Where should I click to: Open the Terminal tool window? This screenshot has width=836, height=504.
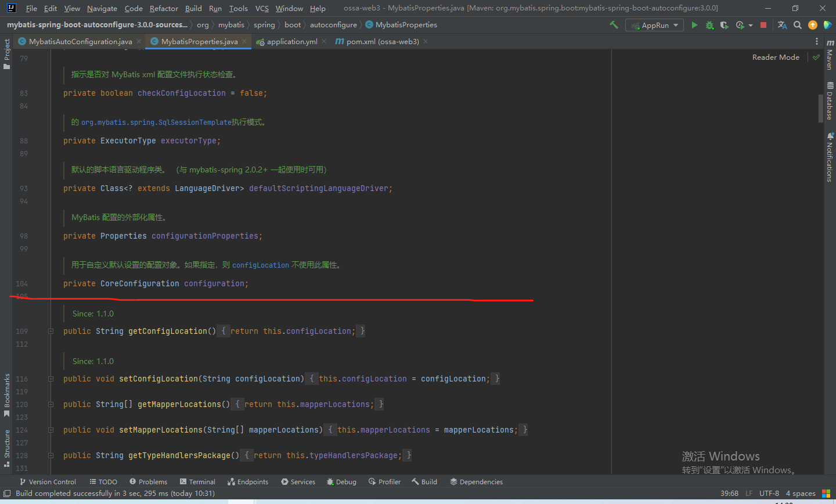point(197,482)
